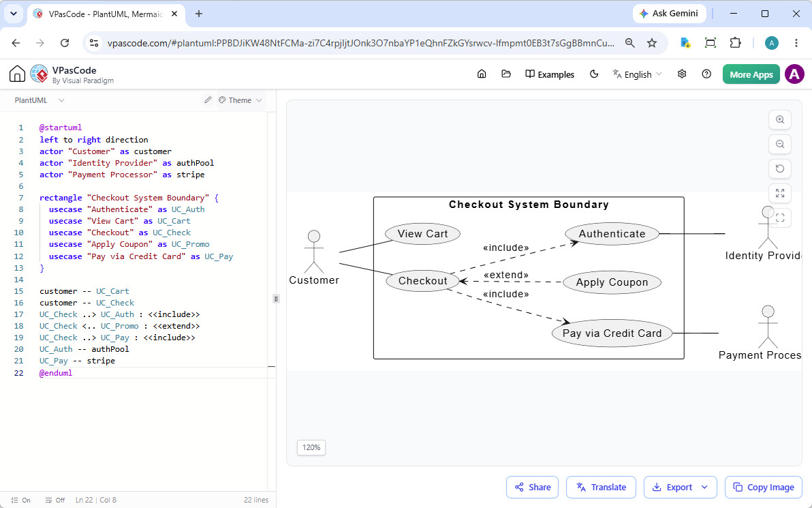The height and width of the screenshot is (508, 812).
Task: Click the zoom magnifier in address bar
Action: 629,43
